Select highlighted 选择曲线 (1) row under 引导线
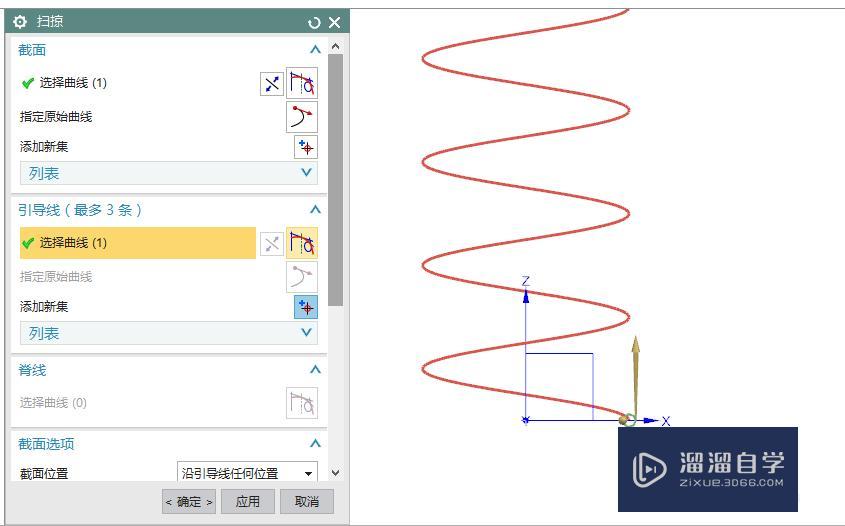 [x=137, y=243]
